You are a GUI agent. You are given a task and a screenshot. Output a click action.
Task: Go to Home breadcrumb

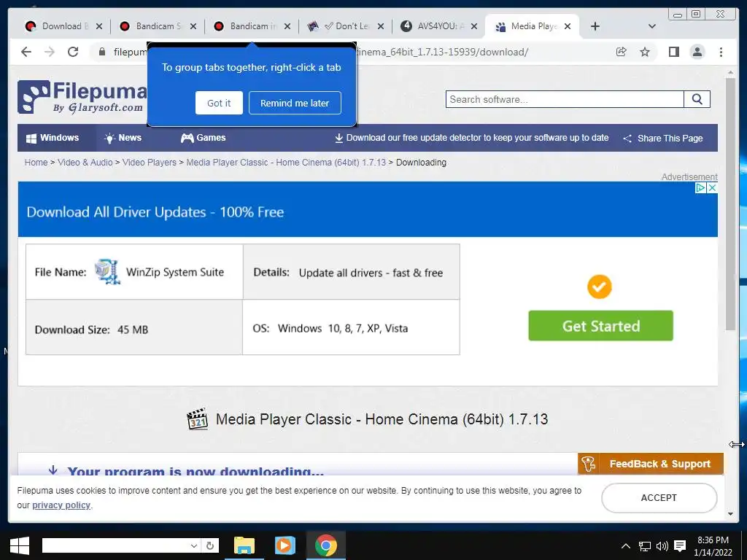click(x=36, y=163)
